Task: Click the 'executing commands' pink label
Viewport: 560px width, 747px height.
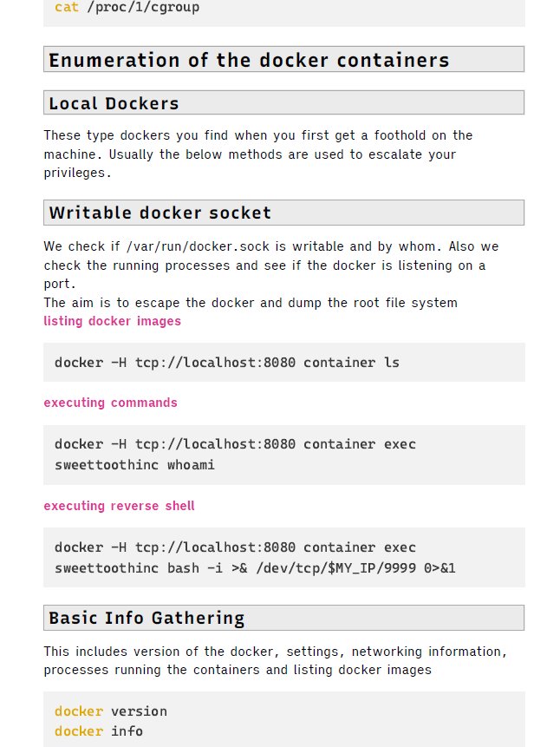Action: click(110, 403)
